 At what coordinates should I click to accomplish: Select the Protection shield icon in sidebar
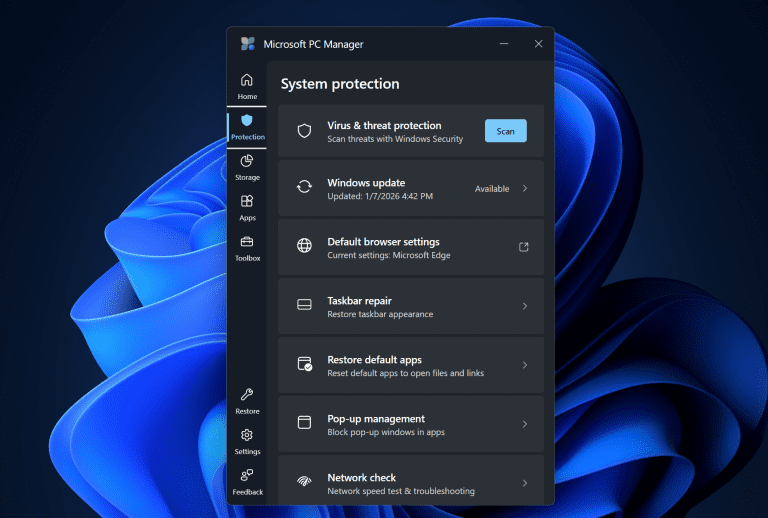[247, 121]
